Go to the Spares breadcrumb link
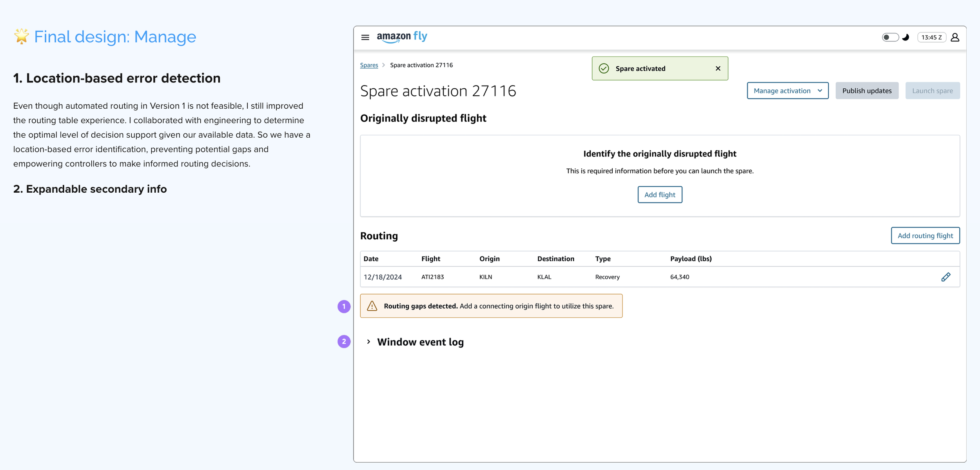 (x=369, y=65)
